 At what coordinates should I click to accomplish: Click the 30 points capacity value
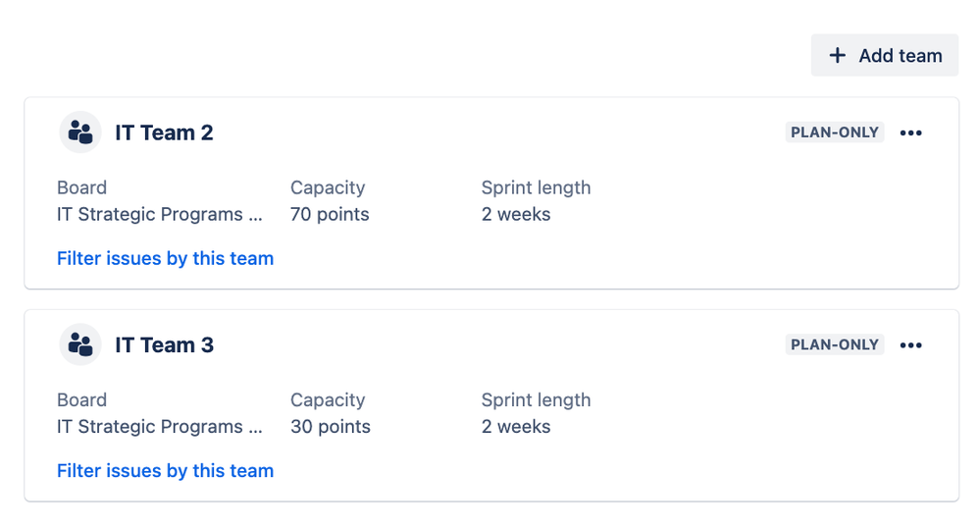(330, 427)
